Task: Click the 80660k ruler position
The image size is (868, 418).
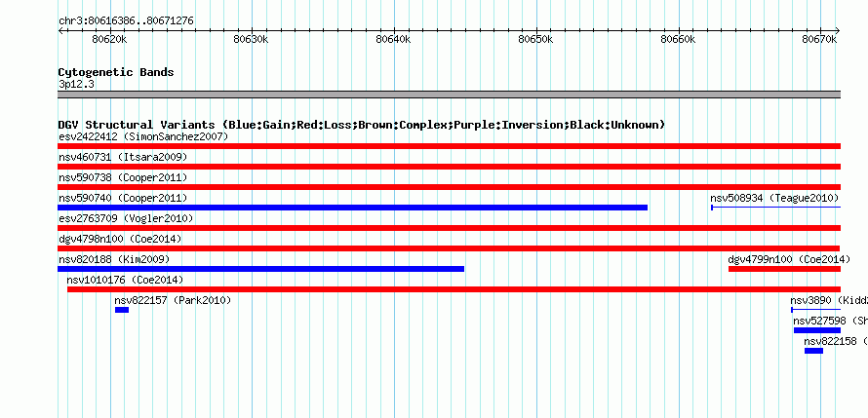Action: [678, 39]
